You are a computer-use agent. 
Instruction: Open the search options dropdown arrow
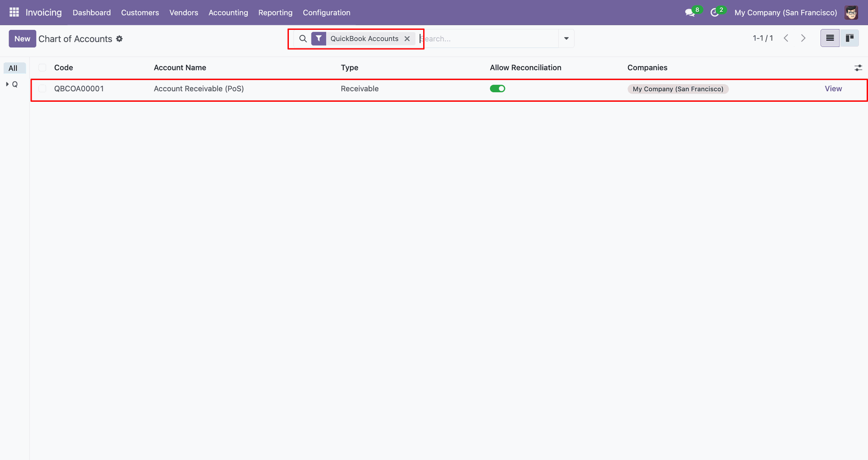(x=566, y=39)
